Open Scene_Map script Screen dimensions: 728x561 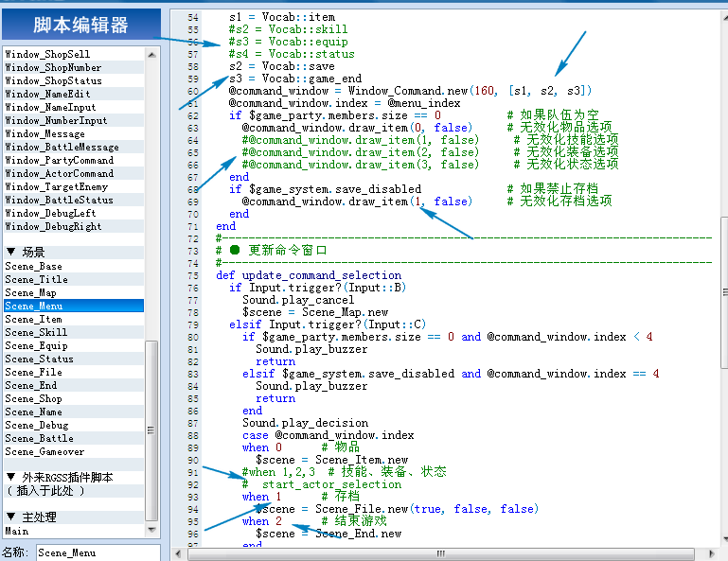pyautogui.click(x=74, y=292)
